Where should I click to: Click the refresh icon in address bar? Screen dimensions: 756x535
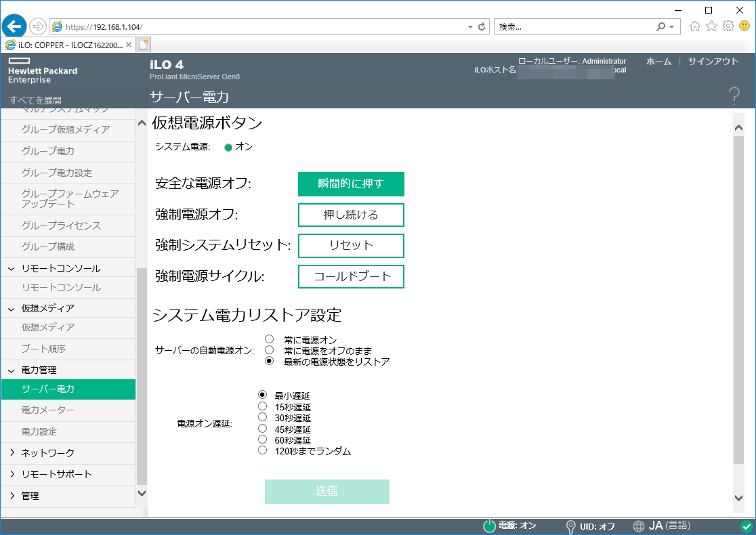pyautogui.click(x=482, y=27)
